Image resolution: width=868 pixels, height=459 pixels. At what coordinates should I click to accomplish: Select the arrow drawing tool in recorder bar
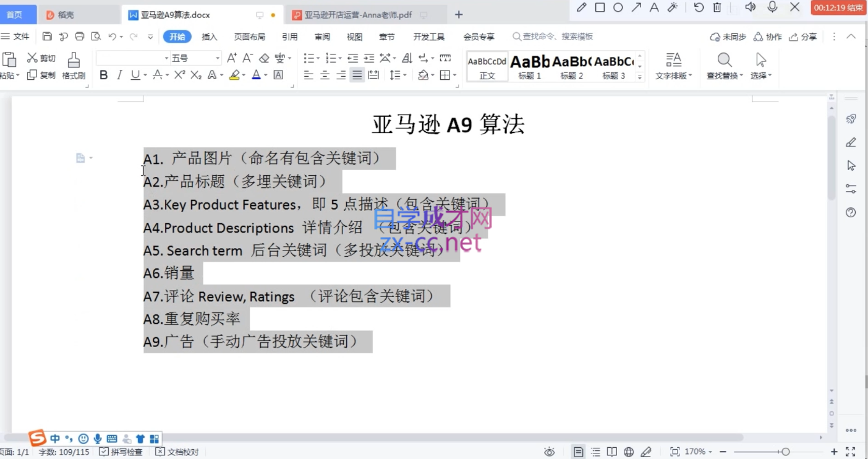click(x=636, y=7)
